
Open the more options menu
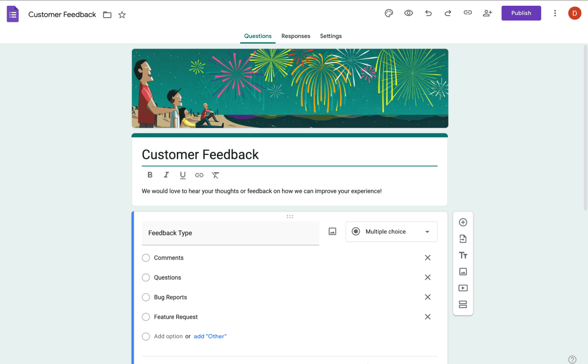pos(555,13)
